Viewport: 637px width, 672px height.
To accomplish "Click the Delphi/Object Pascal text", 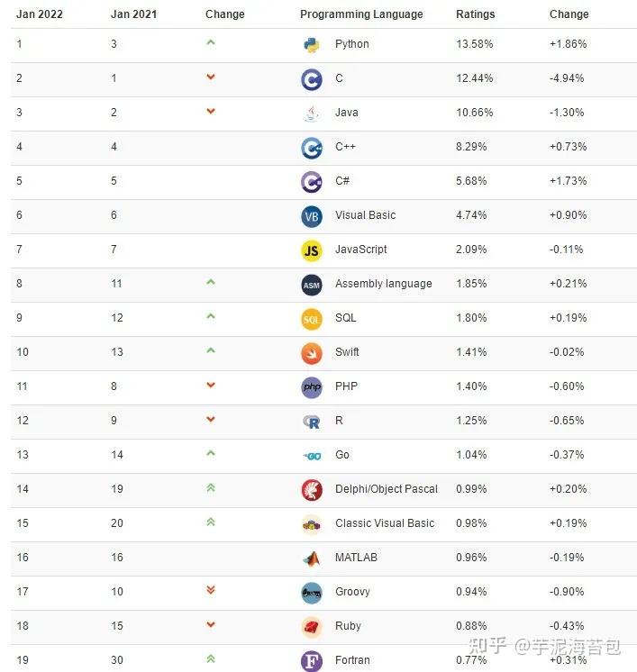I will tap(386, 489).
